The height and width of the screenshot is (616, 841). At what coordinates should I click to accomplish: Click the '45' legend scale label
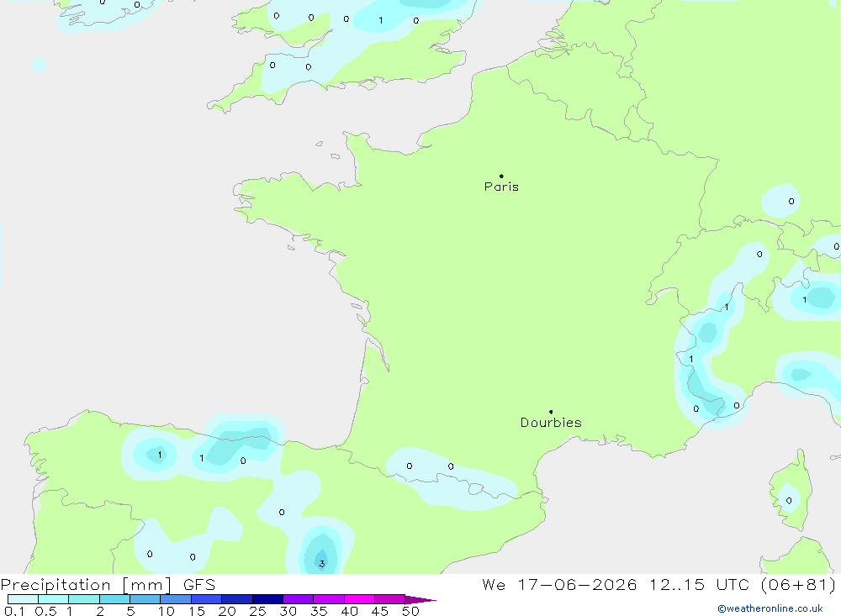coord(380,611)
